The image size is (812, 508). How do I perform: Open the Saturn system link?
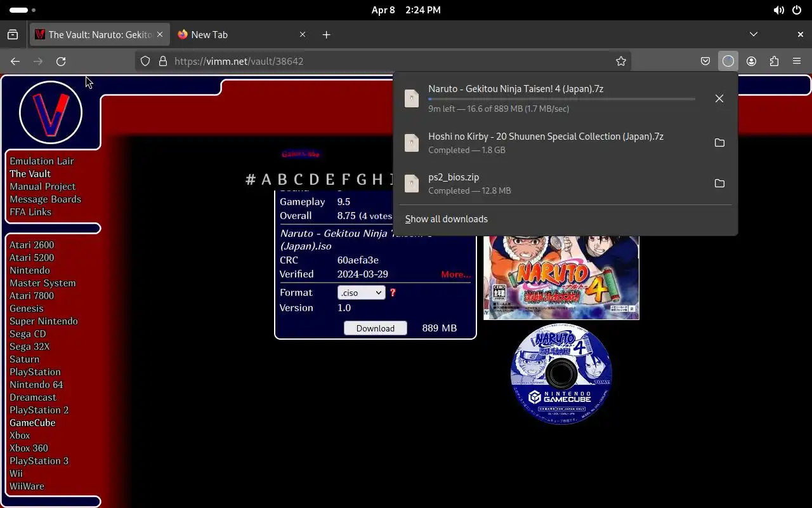24,359
